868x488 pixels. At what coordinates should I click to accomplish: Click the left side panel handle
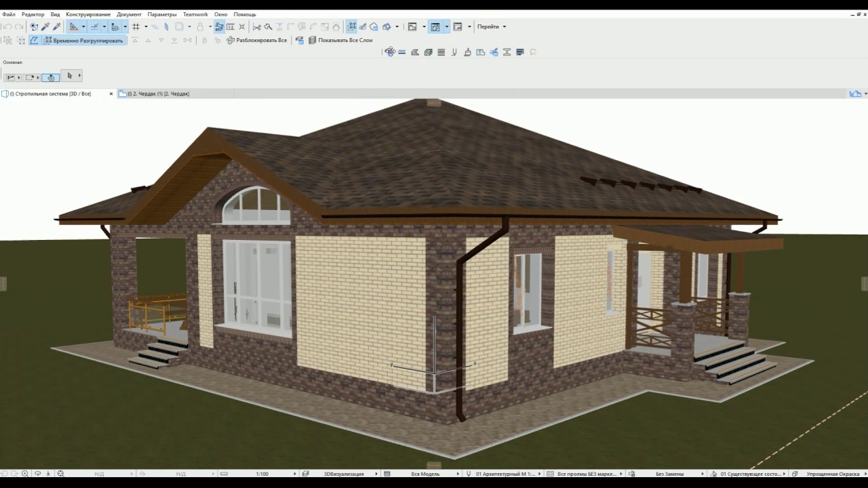(x=3, y=283)
